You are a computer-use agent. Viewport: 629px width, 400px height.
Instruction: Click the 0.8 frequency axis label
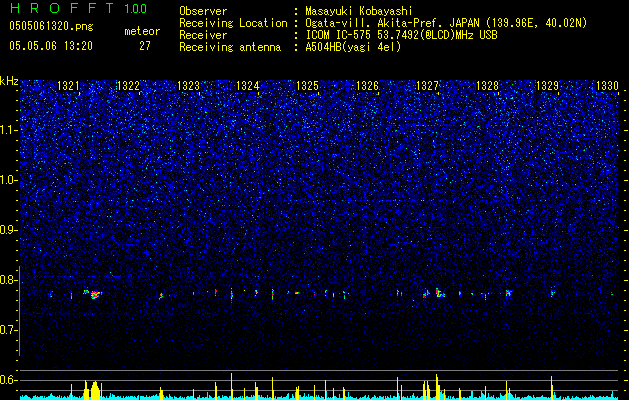(x=9, y=280)
